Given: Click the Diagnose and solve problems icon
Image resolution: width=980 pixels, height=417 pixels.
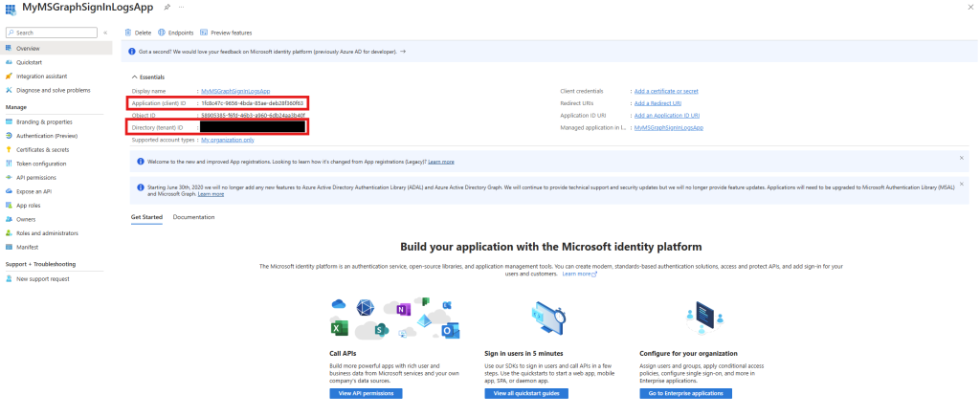Looking at the screenshot, I should (9, 90).
